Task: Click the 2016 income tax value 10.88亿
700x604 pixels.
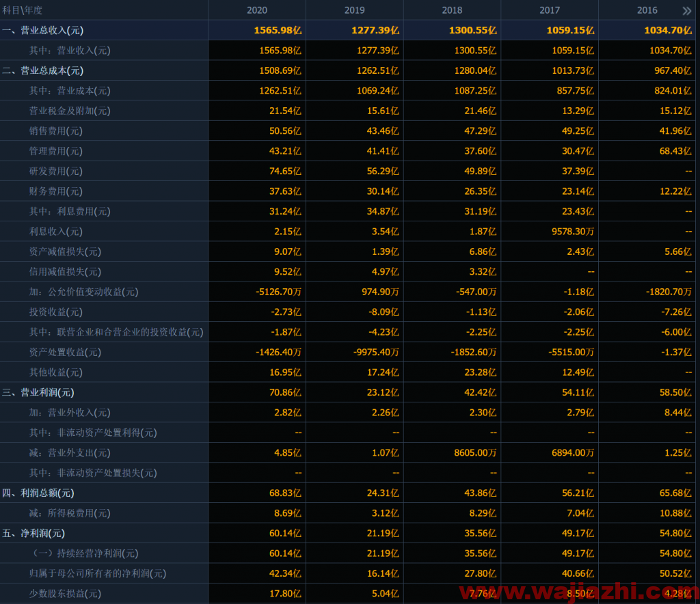Action: pyautogui.click(x=675, y=513)
